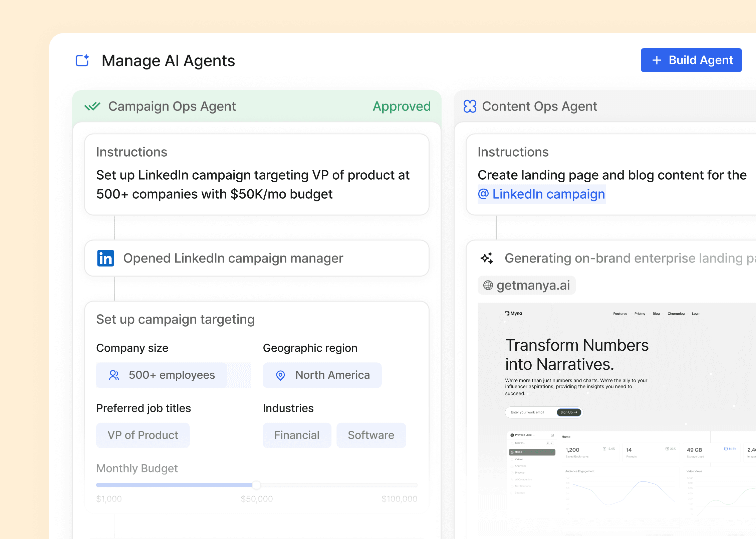756x539 pixels.
Task: Toggle the VP of Product job title tag
Action: tap(143, 435)
